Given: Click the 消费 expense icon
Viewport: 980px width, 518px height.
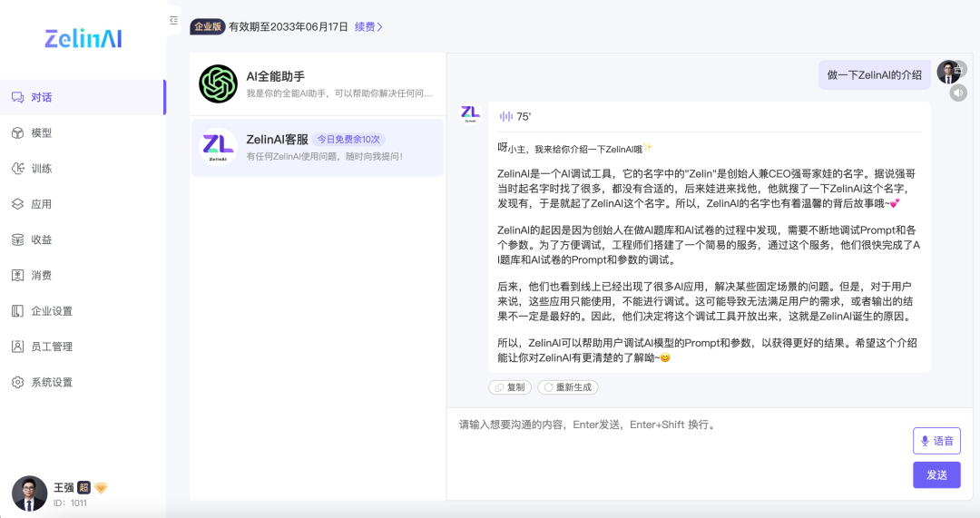Looking at the screenshot, I should 17,276.
